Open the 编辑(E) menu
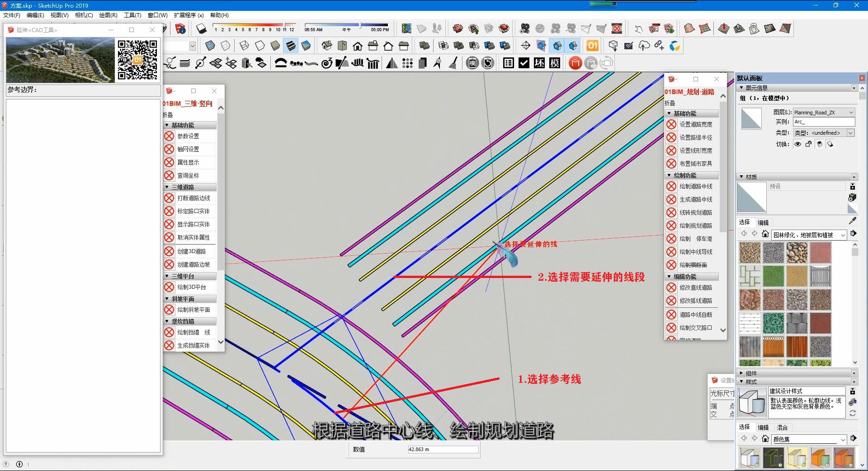This screenshot has height=471, width=868. [x=35, y=15]
